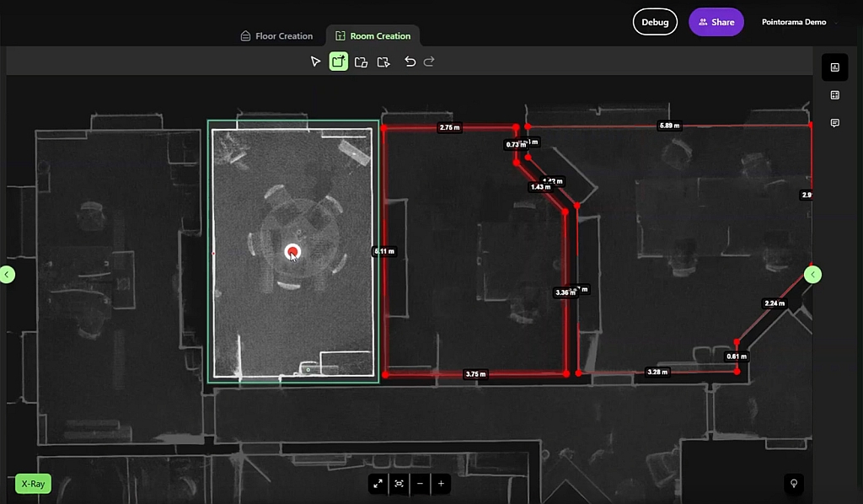Click the fullscreen expand arrows icon
The height and width of the screenshot is (504, 863).
(x=378, y=484)
